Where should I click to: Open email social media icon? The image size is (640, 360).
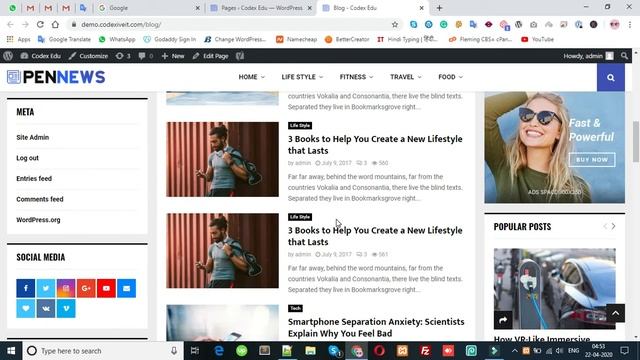point(127,288)
